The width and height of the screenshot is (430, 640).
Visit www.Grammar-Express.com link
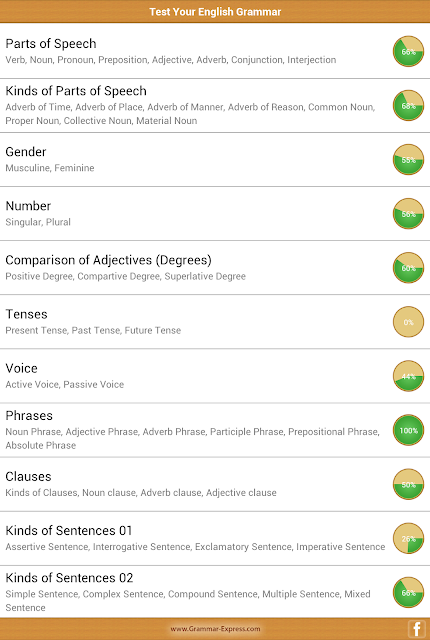(x=215, y=629)
